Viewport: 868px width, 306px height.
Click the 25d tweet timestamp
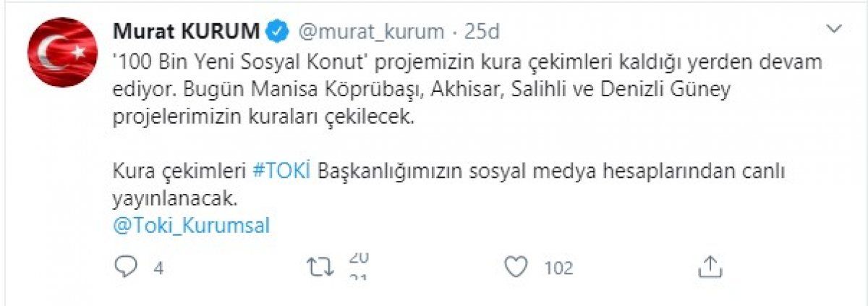pos(484,32)
